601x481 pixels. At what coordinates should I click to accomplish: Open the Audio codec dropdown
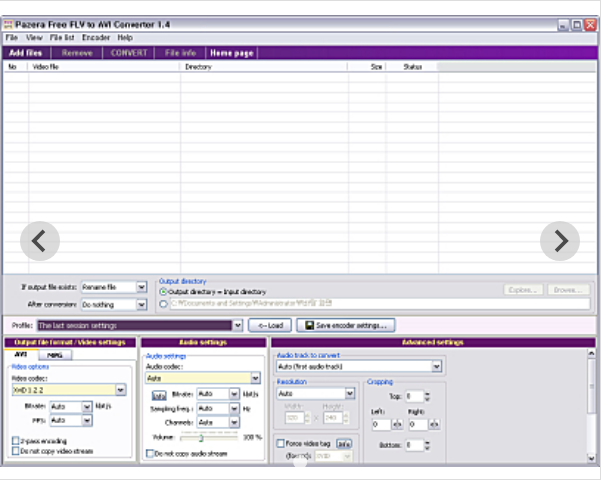tap(255, 378)
